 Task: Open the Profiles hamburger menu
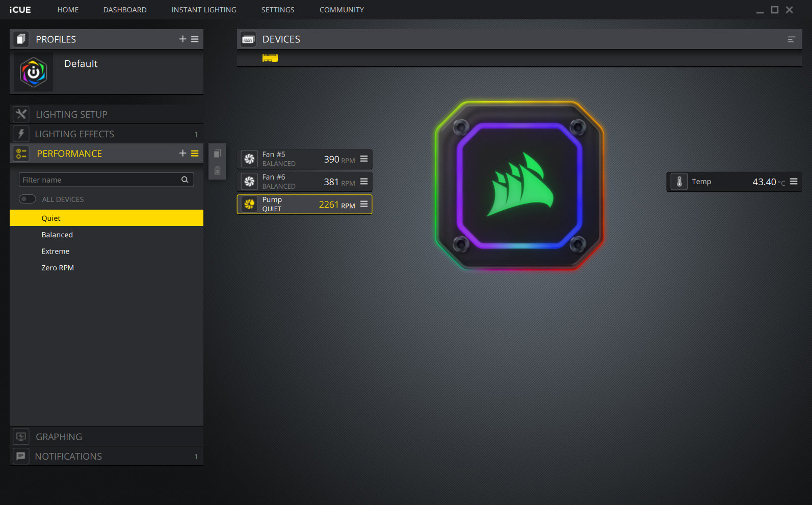(x=195, y=39)
